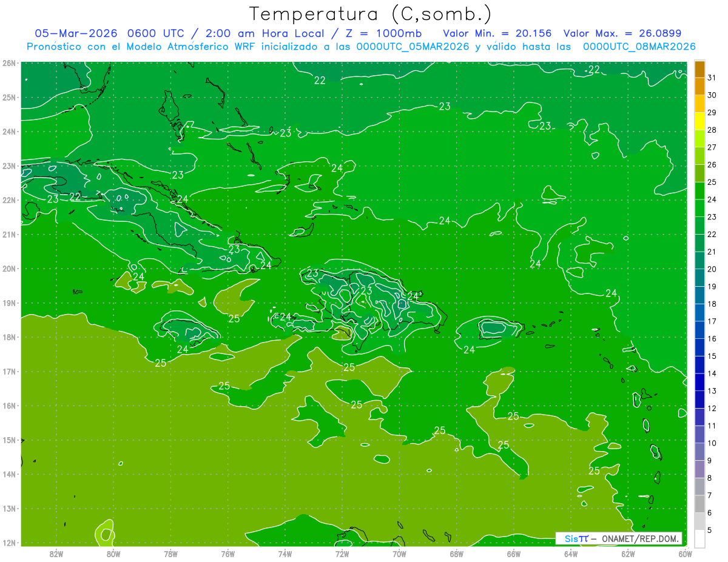Screen dimensions: 728x562
Task: Click the latitude axis label "20N"
Action: coord(9,269)
